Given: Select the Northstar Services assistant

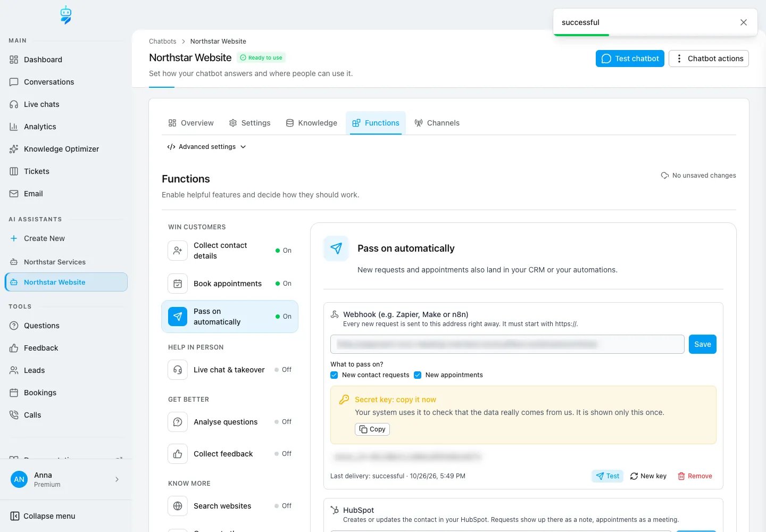Looking at the screenshot, I should (66, 262).
